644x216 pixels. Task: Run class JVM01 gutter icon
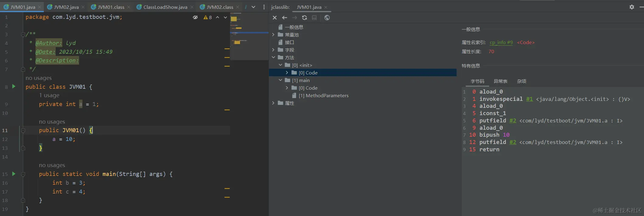click(x=14, y=87)
